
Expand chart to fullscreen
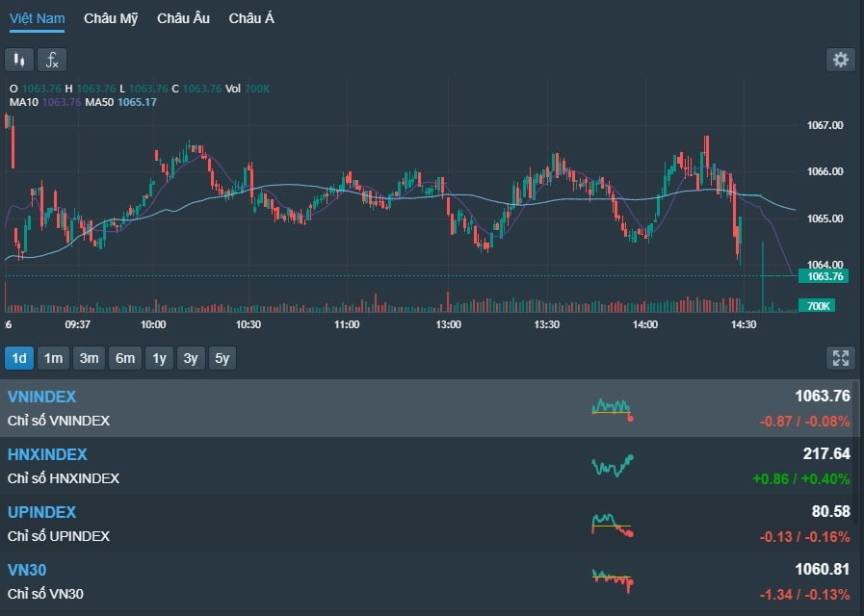pos(841,358)
